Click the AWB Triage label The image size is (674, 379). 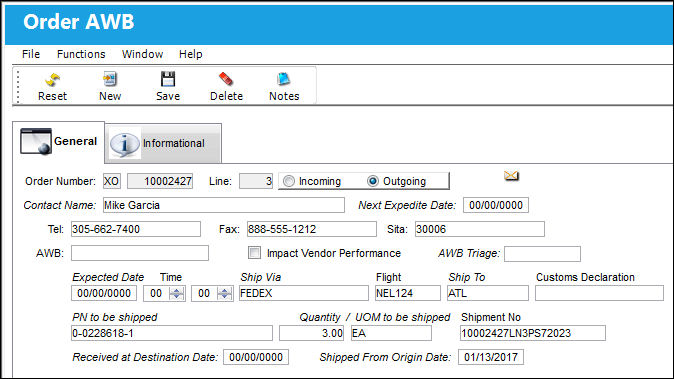pos(469,254)
